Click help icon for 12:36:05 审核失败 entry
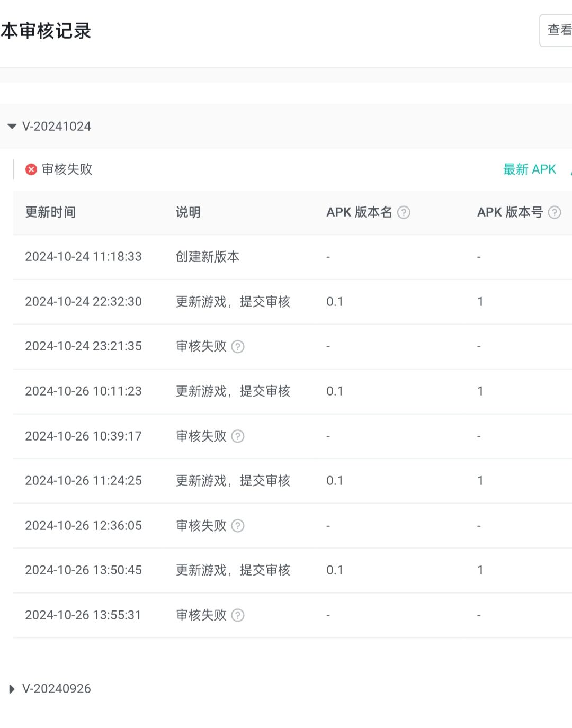Image resolution: width=572 pixels, height=728 pixels. [x=238, y=526]
